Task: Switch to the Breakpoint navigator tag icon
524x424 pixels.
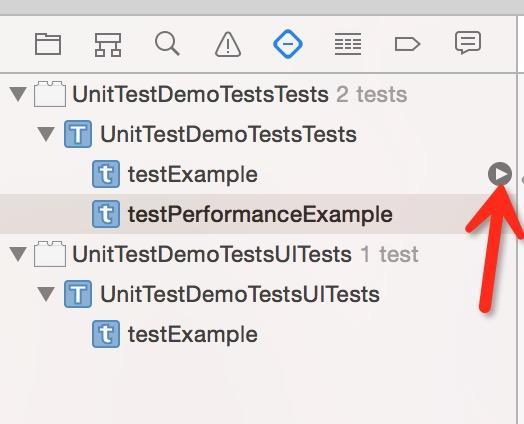Action: [x=407, y=44]
